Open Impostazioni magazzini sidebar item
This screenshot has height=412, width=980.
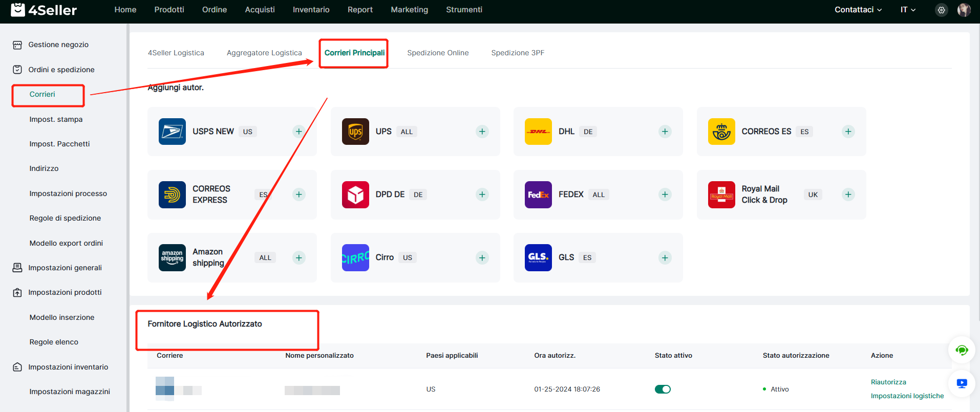click(70, 392)
